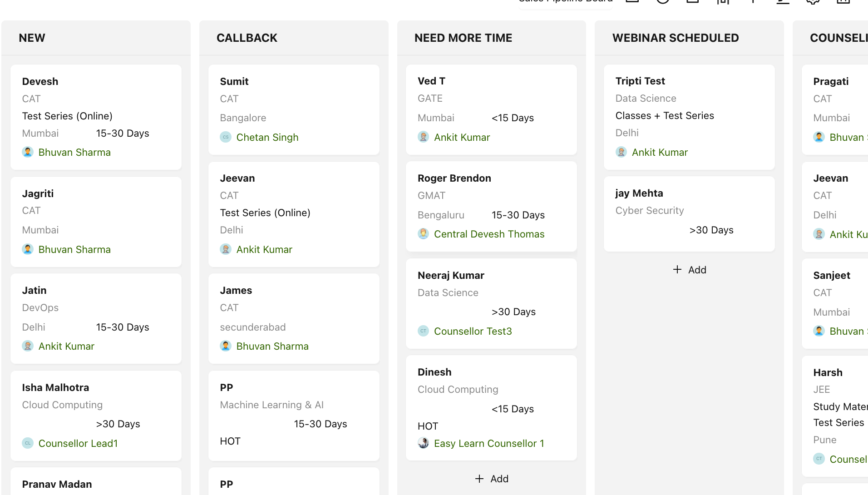Open the jay Mehta lead card
Image resolution: width=868 pixels, height=495 pixels.
pyautogui.click(x=689, y=213)
